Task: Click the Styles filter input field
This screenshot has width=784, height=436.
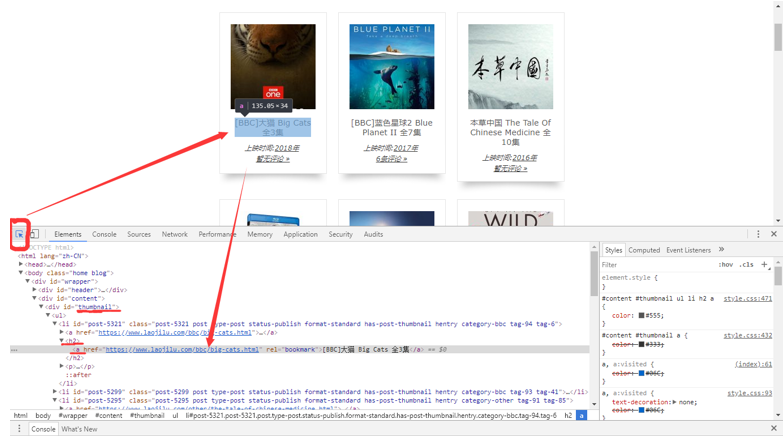Action: tap(655, 265)
